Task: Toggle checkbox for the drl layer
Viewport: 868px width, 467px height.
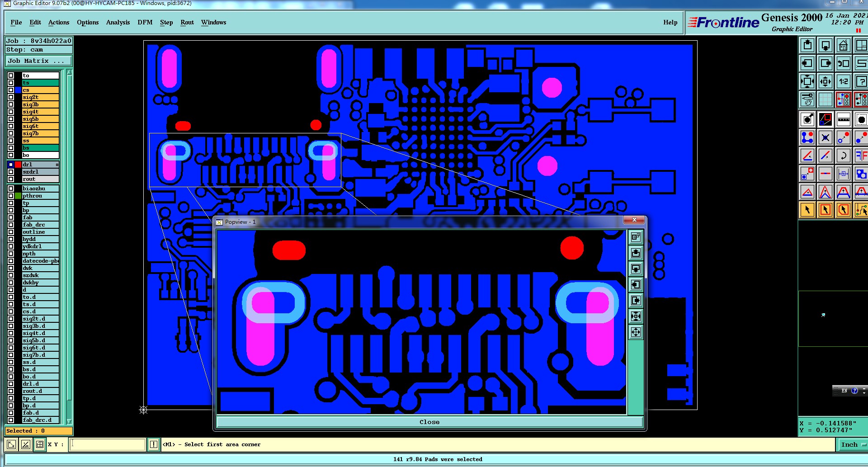Action: point(11,165)
